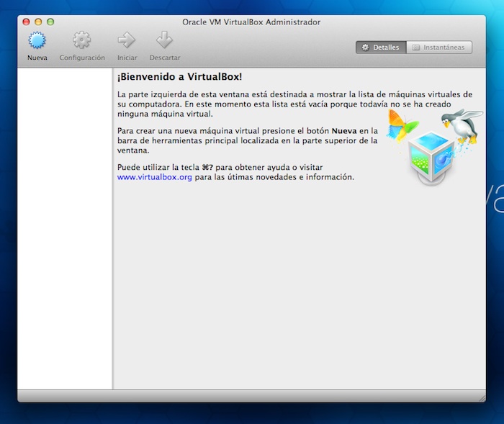Zoom the window using the green button
The height and width of the screenshot is (424, 504).
point(50,22)
